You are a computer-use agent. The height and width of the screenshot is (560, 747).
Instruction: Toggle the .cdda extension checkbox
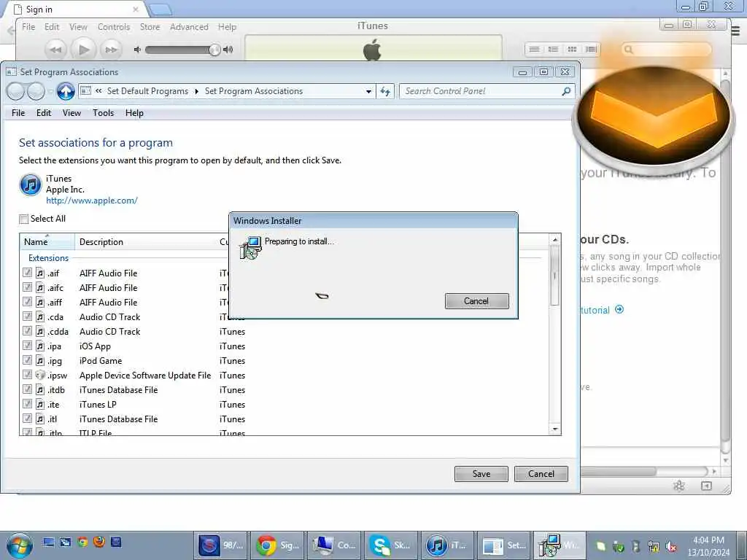click(x=27, y=332)
